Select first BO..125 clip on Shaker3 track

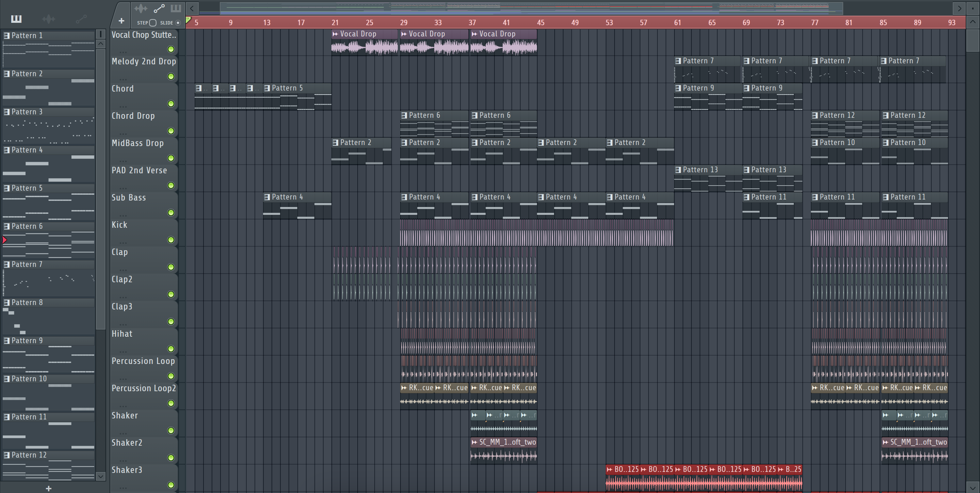622,477
